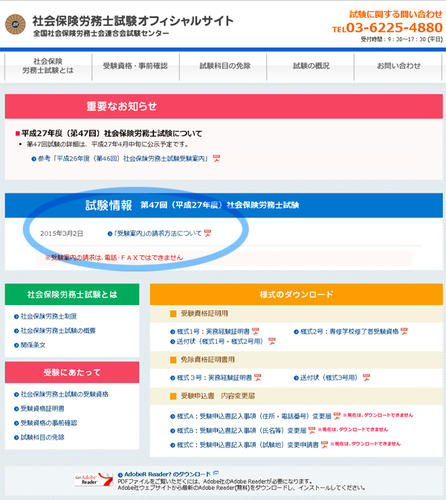Follow the 関係条文 sidebar link

[33, 345]
